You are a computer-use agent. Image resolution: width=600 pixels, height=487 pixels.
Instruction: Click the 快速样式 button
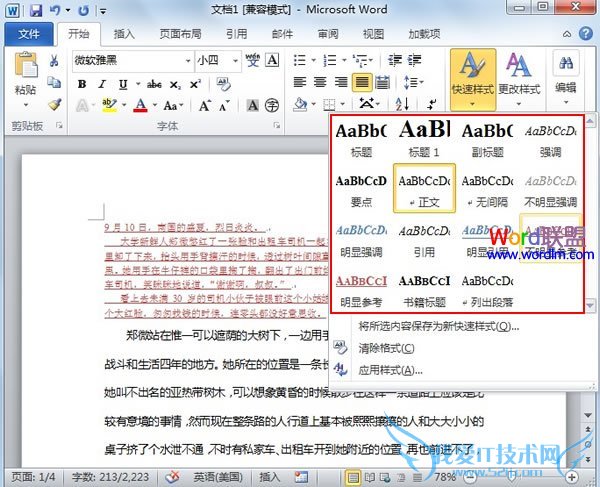(473, 80)
